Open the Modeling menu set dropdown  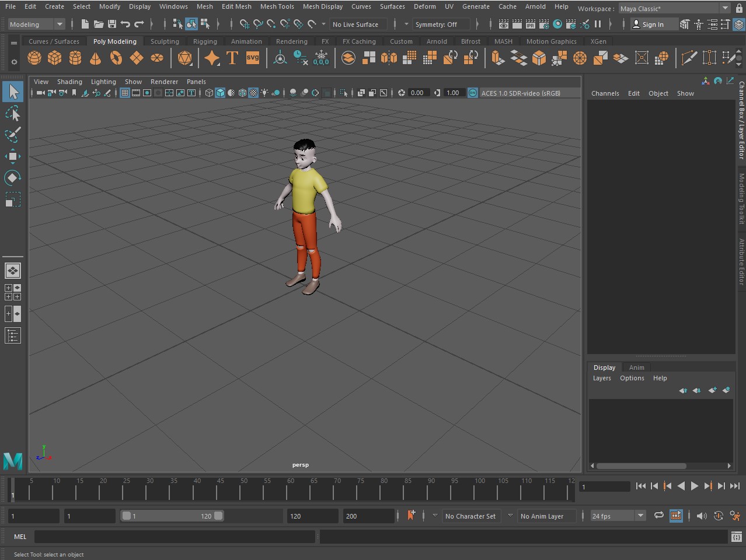pos(36,24)
